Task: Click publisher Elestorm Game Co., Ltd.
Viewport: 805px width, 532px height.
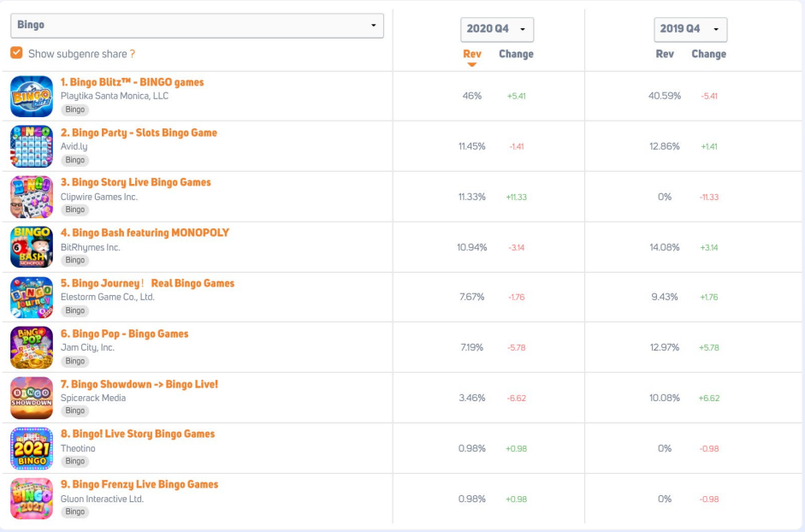Action: pyautogui.click(x=107, y=297)
